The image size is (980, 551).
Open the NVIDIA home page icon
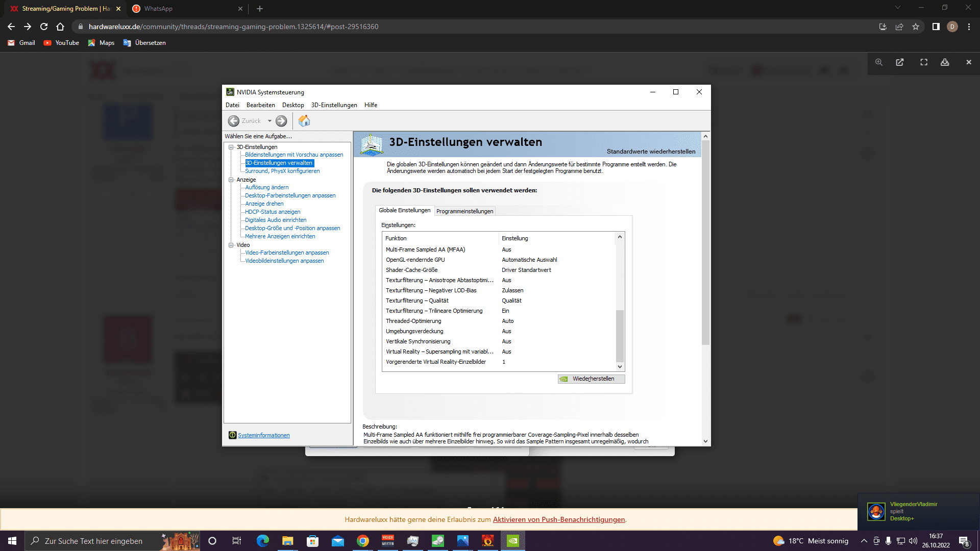pyautogui.click(x=304, y=121)
